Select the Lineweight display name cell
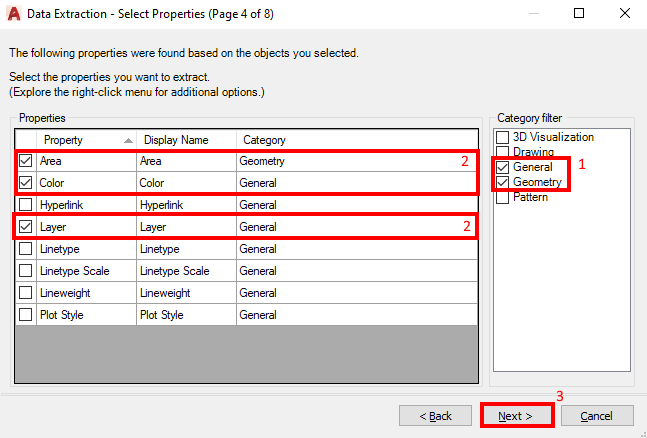This screenshot has width=647, height=438. pyautogui.click(x=186, y=293)
